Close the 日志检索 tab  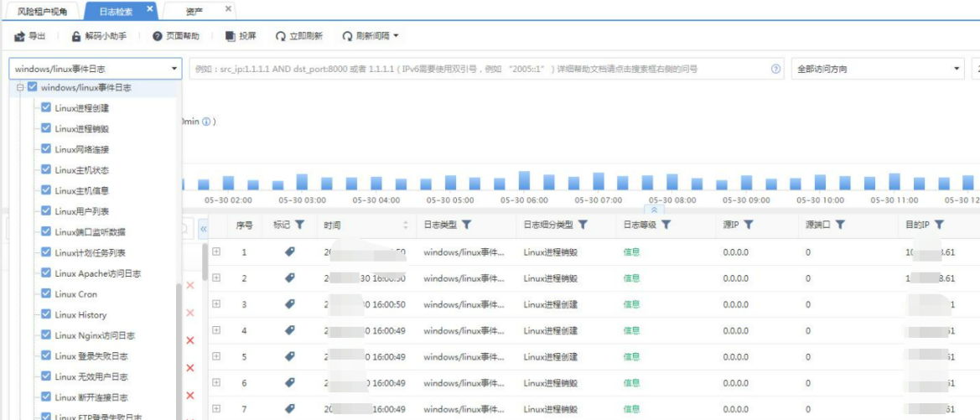150,9
